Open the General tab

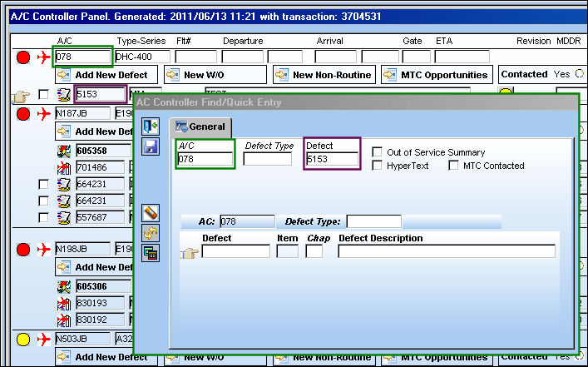[200, 126]
